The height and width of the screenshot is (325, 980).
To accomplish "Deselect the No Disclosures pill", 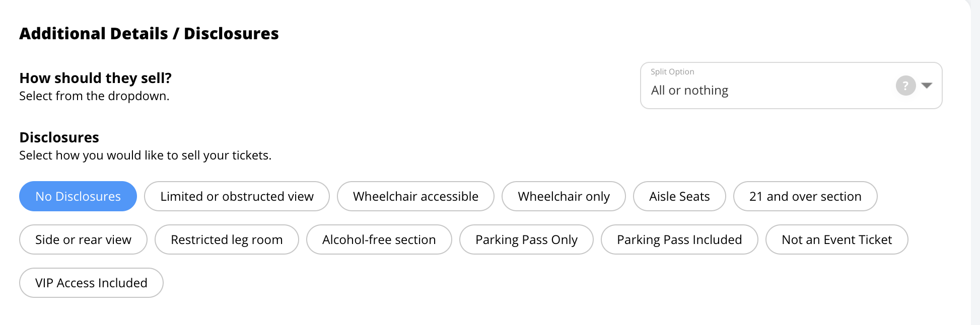I will [78, 196].
